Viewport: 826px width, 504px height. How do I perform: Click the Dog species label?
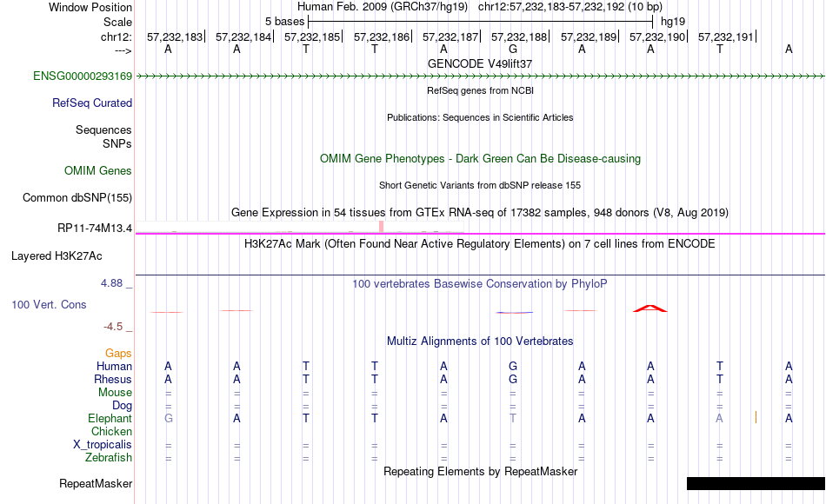(123, 406)
